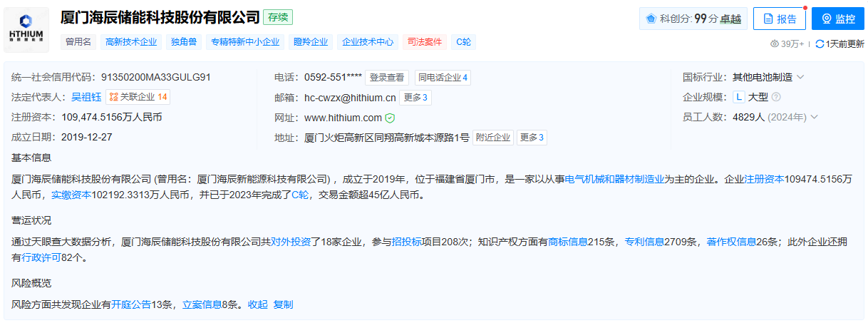Expand 更多 3 next to address

point(532,138)
